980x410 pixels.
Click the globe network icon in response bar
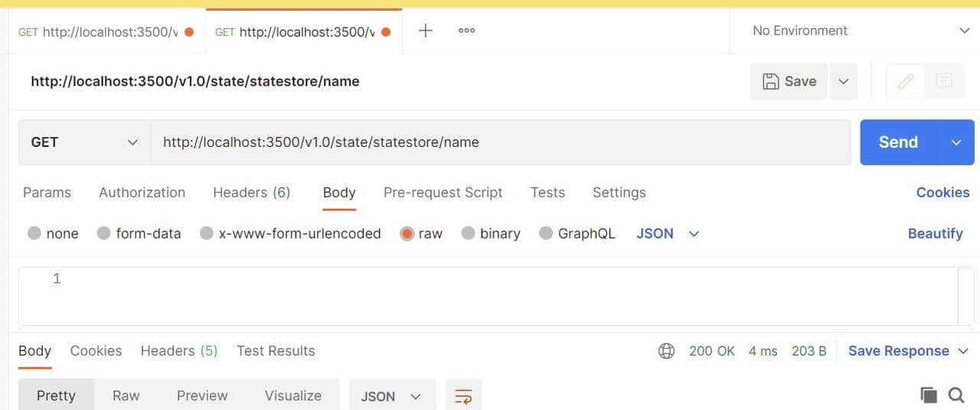point(667,351)
